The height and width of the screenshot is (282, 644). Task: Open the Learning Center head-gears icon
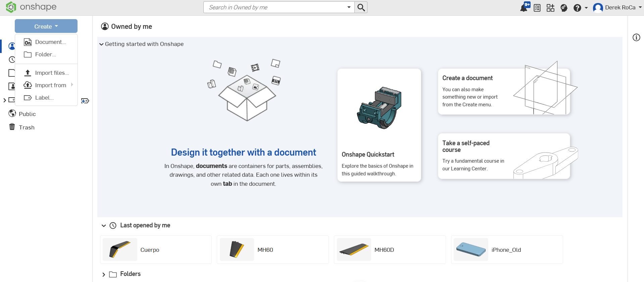(x=564, y=8)
